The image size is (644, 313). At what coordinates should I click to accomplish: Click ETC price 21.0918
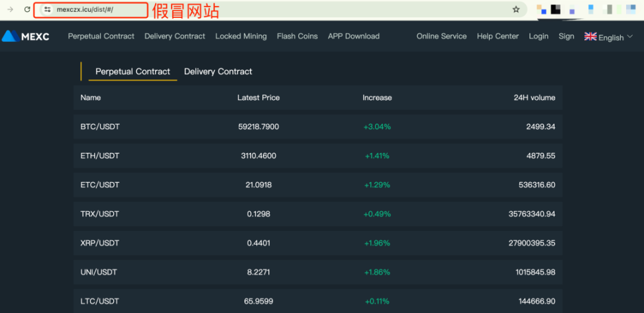[258, 185]
